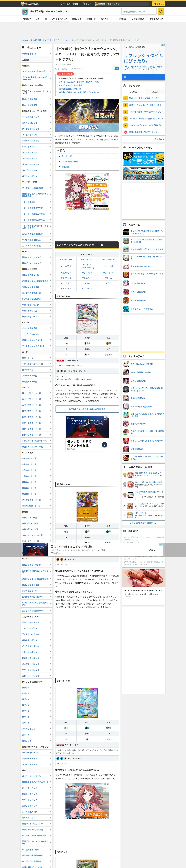Open 関連記事 in table of contents

pyautogui.click(x=65, y=167)
